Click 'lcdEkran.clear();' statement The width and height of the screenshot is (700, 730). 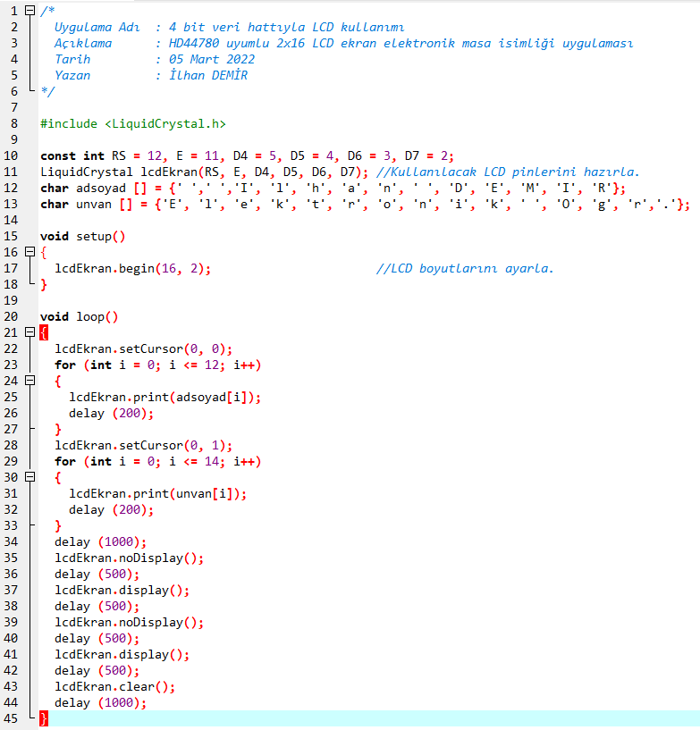(x=115, y=687)
